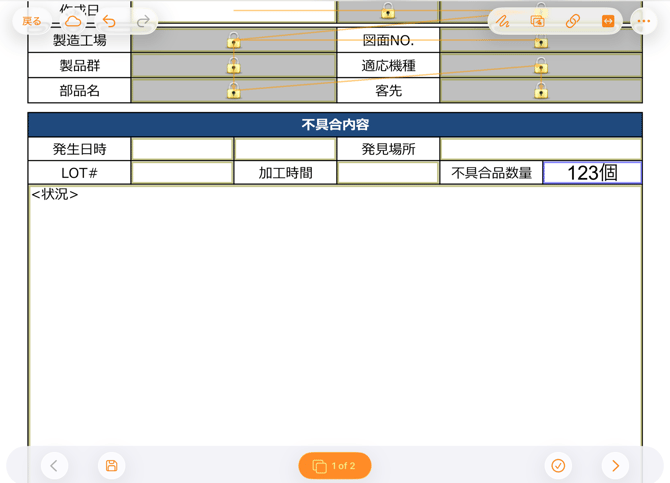Open the more options ellipsis menu
Viewport: 670px width, 483px height.
click(643, 21)
